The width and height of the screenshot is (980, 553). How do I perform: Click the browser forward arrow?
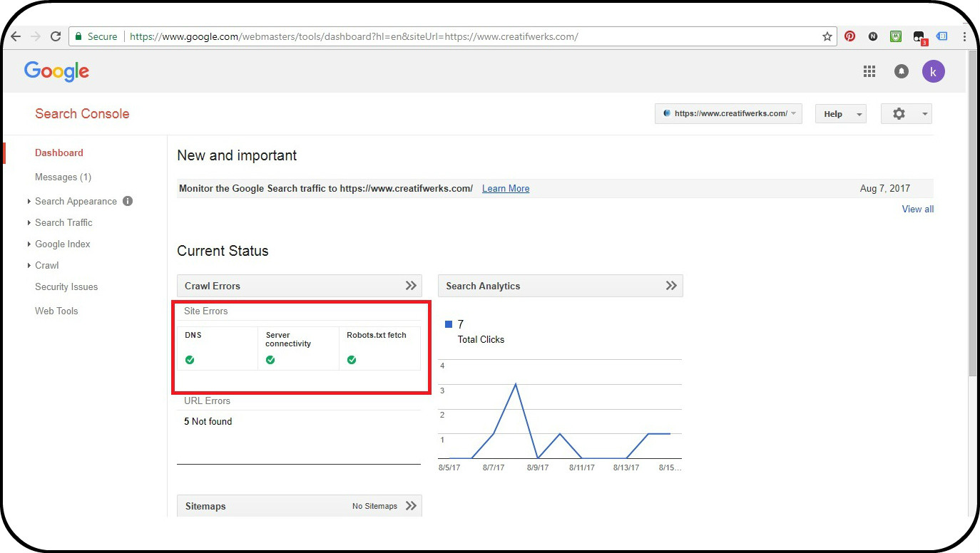tap(36, 36)
